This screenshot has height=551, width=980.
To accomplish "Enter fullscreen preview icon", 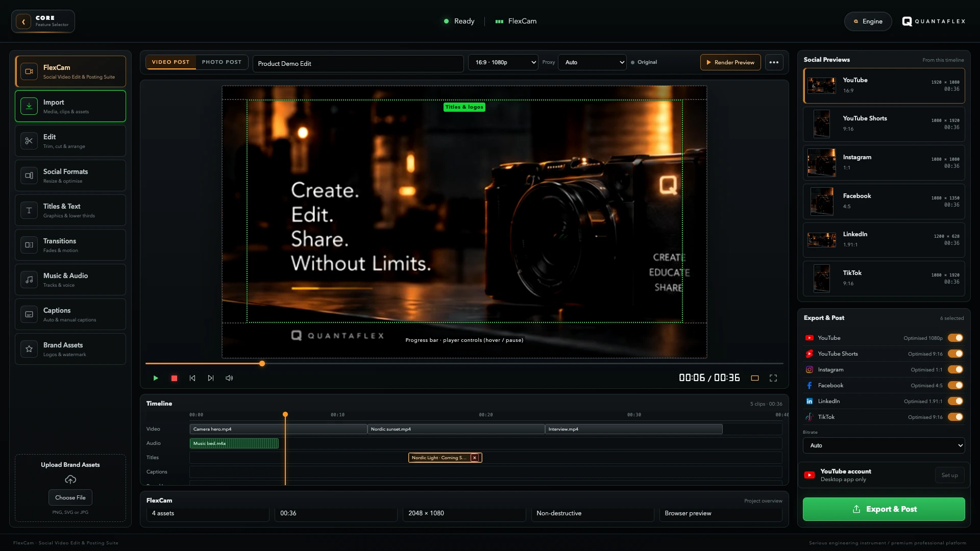I will 773,378.
